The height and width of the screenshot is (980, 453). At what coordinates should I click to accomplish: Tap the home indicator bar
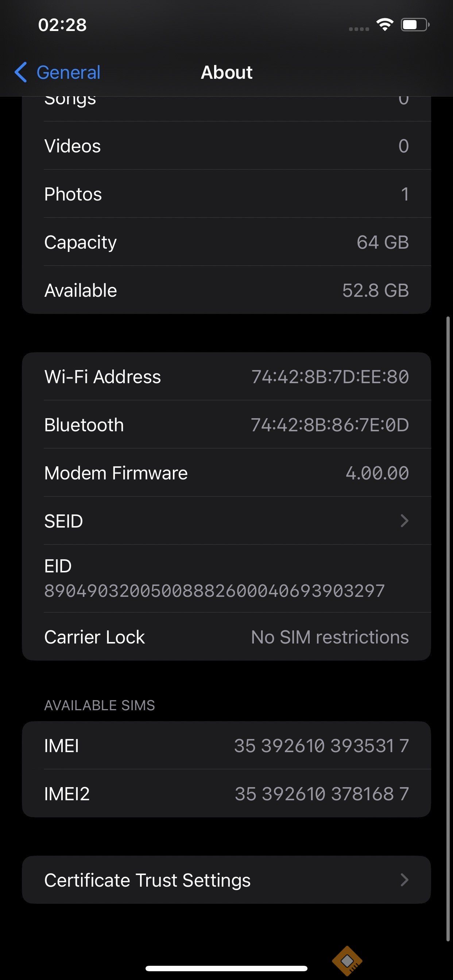point(226,968)
